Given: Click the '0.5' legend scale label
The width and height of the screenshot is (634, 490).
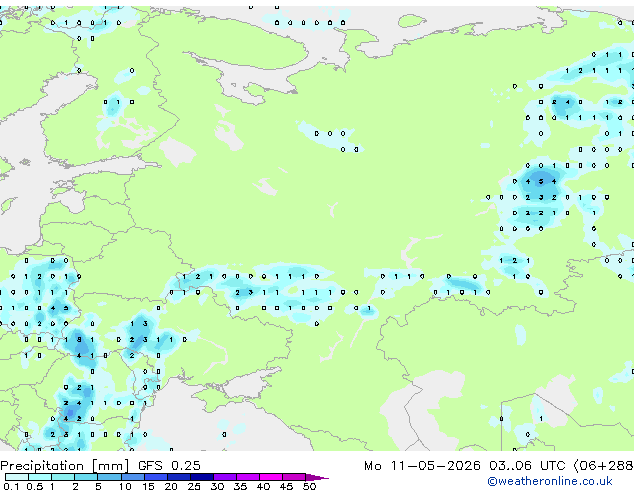Looking at the screenshot, I should point(35,486).
